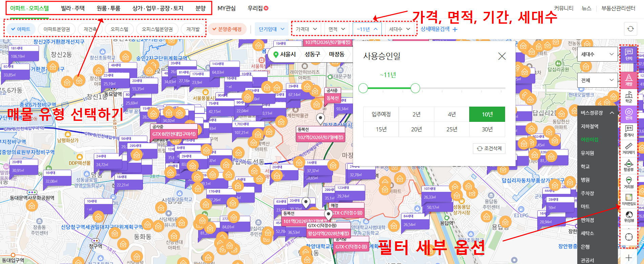Collapse the ~11년 period dropdown
Image resolution: width=644 pixels, height=264 pixels.
(x=367, y=29)
